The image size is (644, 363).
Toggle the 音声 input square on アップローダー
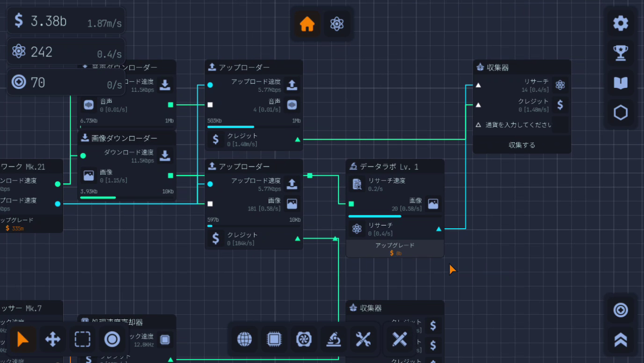(210, 105)
